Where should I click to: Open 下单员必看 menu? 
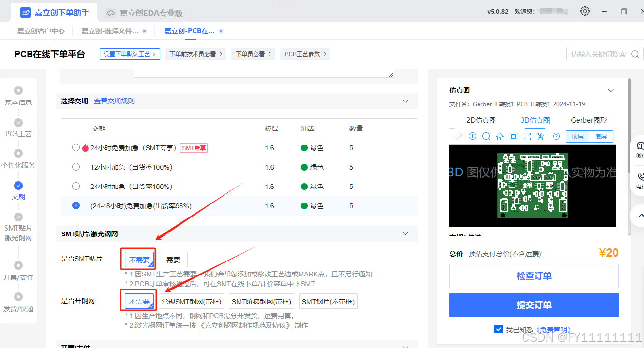point(253,54)
